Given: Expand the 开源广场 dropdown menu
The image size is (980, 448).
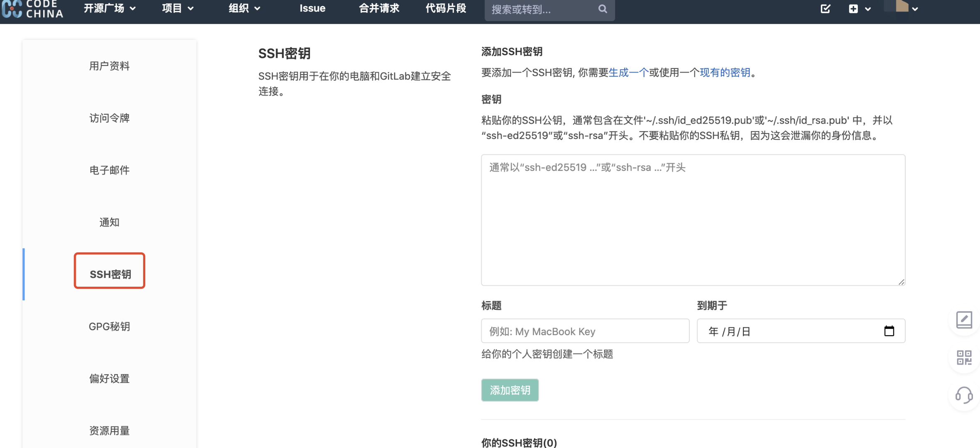Looking at the screenshot, I should pyautogui.click(x=110, y=8).
